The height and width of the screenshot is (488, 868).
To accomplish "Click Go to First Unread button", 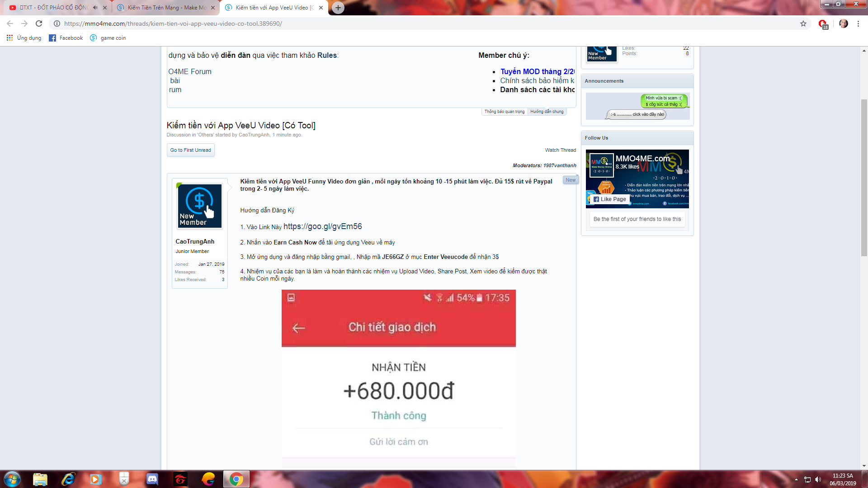I will pos(190,150).
